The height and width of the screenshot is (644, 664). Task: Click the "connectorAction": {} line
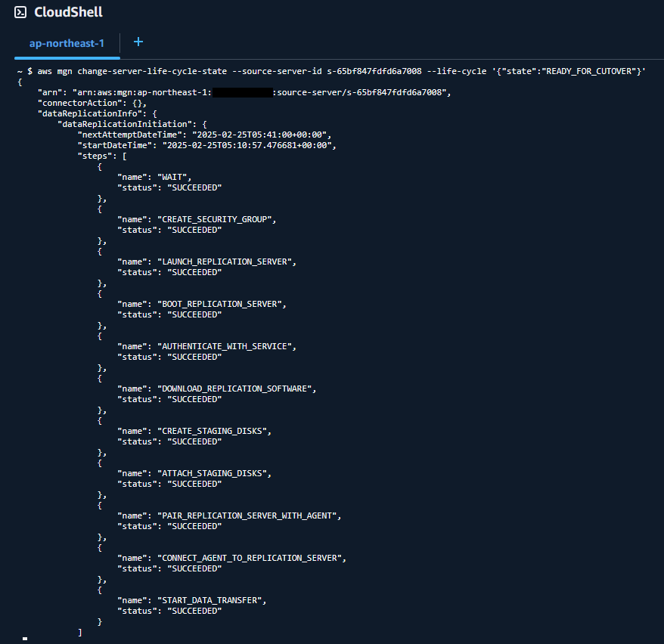(x=92, y=104)
